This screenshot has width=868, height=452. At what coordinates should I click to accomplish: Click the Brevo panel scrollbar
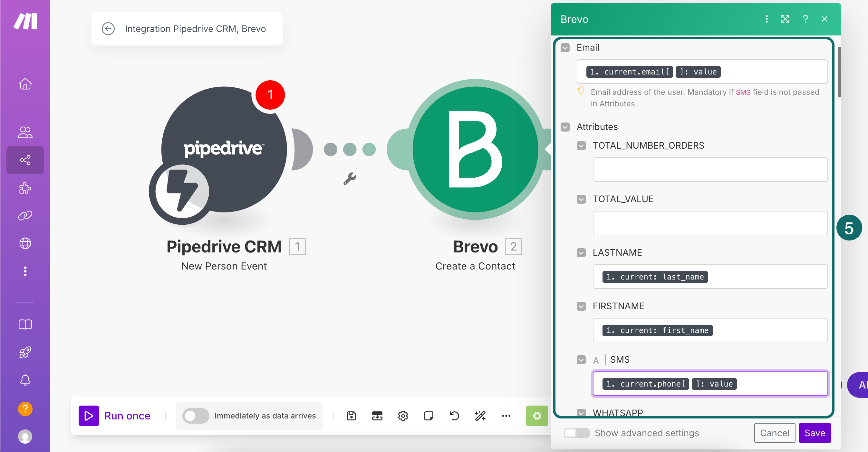[x=839, y=72]
